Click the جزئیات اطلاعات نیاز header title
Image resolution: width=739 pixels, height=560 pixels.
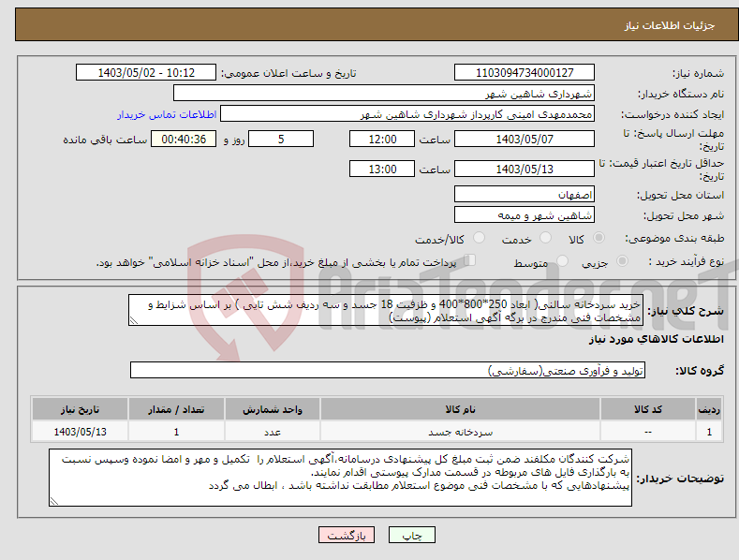(x=670, y=25)
